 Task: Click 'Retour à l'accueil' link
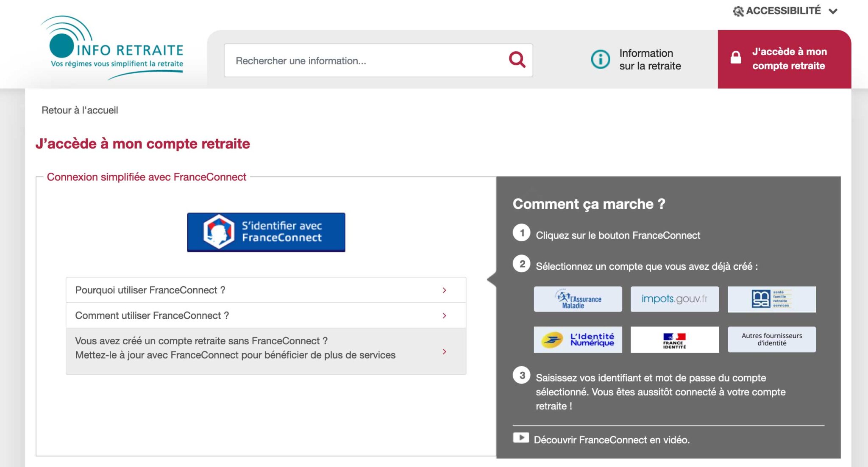coord(80,110)
